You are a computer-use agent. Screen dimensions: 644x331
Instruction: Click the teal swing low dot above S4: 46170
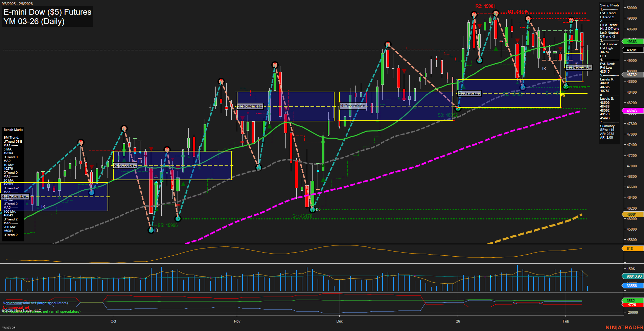[x=313, y=210]
